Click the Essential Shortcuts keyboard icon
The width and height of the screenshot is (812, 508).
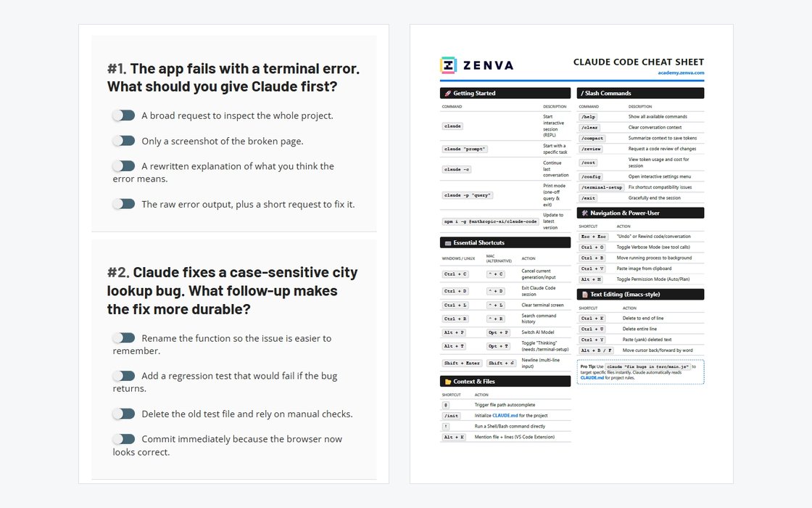click(x=447, y=242)
